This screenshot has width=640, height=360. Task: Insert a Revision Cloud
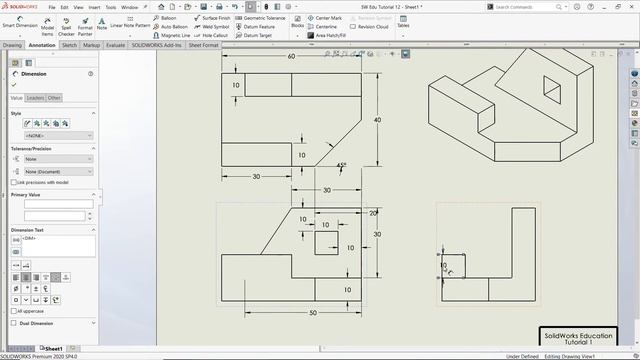pyautogui.click(x=369, y=27)
